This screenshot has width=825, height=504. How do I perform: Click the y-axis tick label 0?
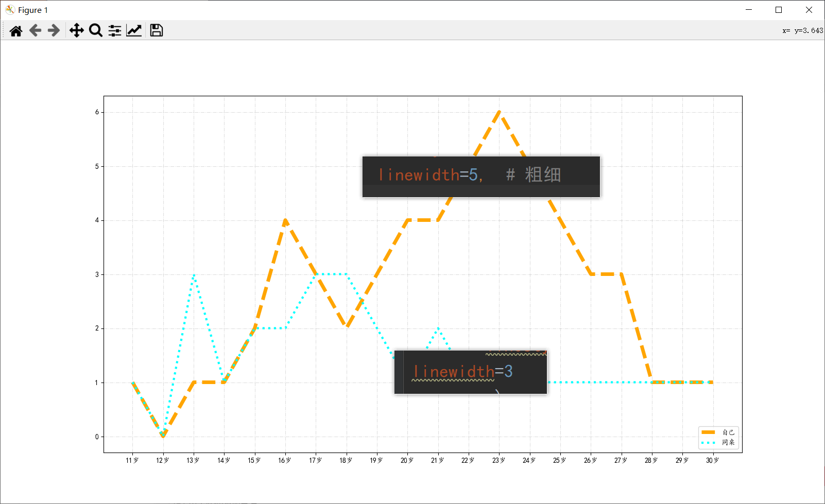pyautogui.click(x=97, y=437)
